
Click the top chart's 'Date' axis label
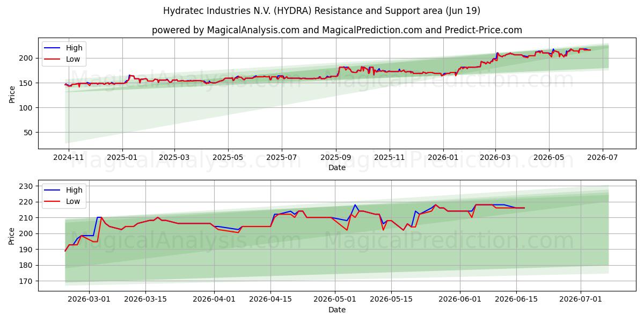(x=337, y=168)
